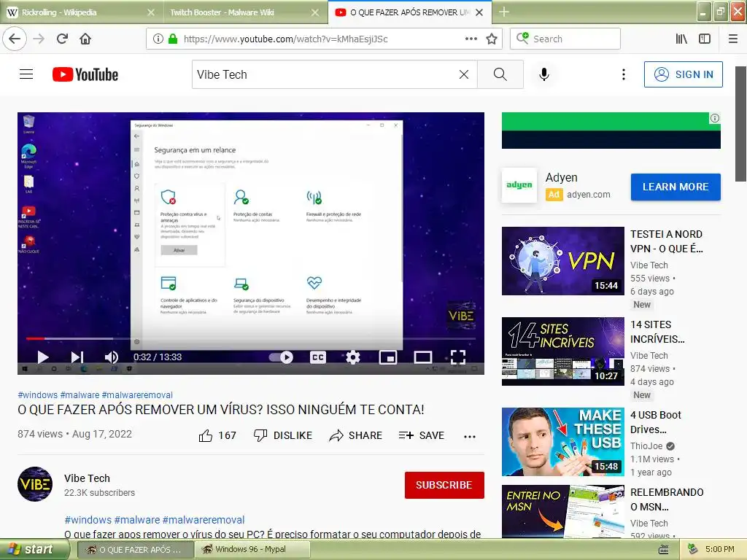Subscribe to Vibe Tech channel
Screen dimensions: 747x560
[444, 485]
